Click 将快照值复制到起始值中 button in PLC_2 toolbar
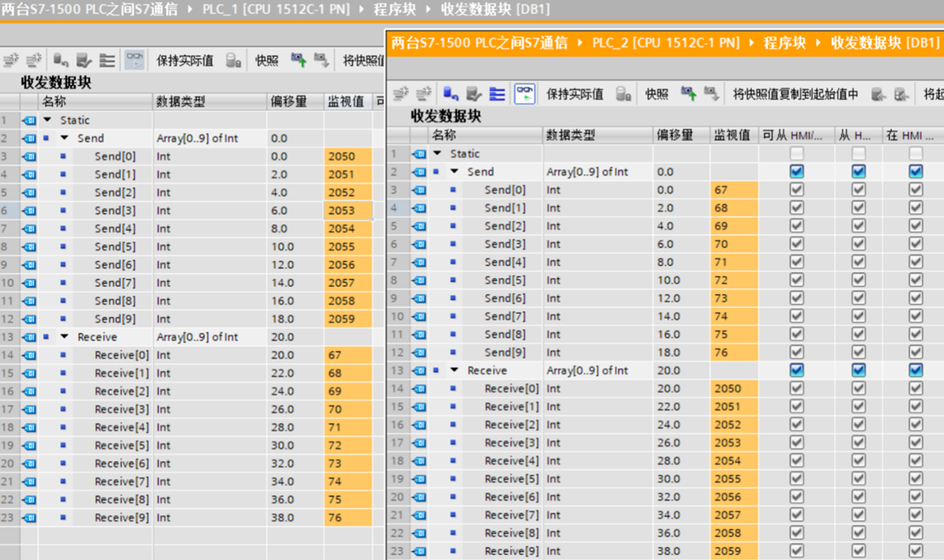 click(795, 94)
